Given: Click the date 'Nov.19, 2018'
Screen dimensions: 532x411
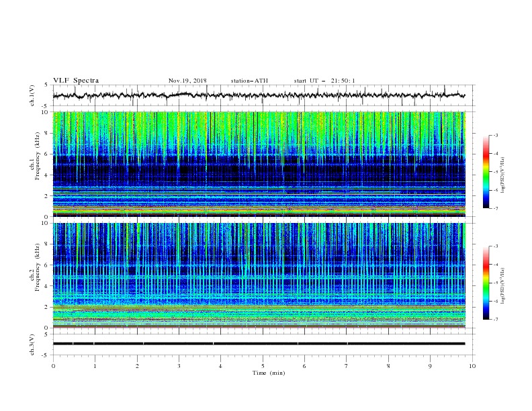Looking at the screenshot, I should click(x=187, y=81).
